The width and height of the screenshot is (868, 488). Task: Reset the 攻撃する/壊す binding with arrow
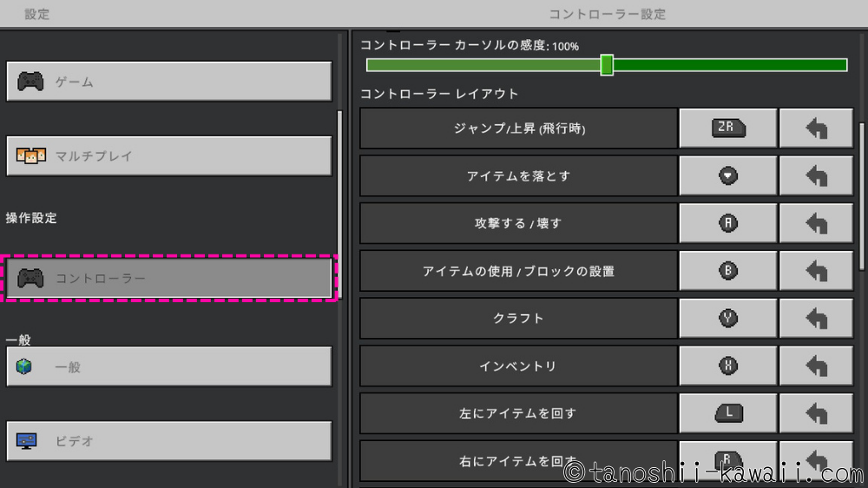[816, 223]
